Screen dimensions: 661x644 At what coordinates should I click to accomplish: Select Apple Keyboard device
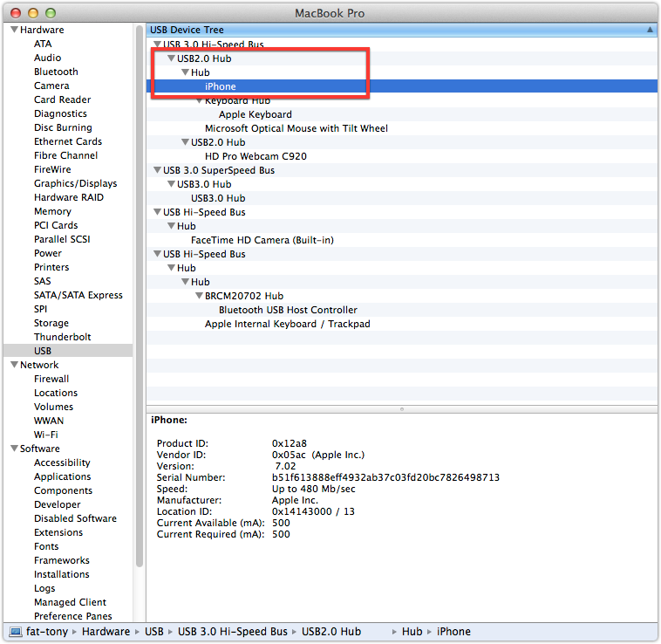(x=255, y=114)
